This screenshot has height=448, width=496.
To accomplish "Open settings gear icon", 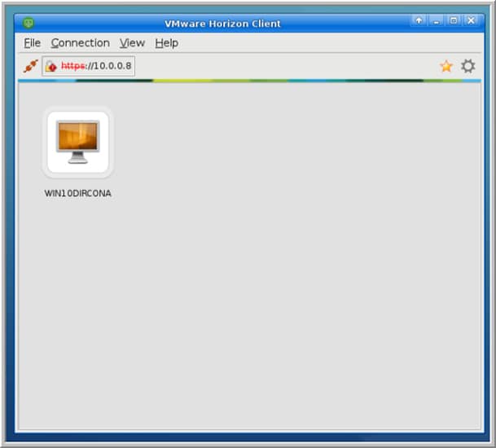I will pos(467,66).
